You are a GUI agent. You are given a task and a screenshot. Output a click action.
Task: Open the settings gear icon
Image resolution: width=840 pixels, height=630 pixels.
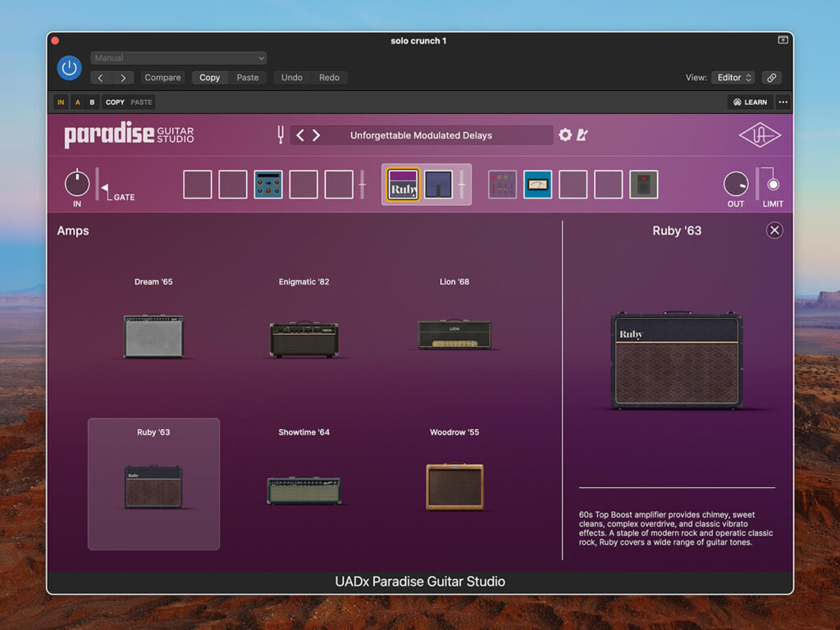point(565,135)
